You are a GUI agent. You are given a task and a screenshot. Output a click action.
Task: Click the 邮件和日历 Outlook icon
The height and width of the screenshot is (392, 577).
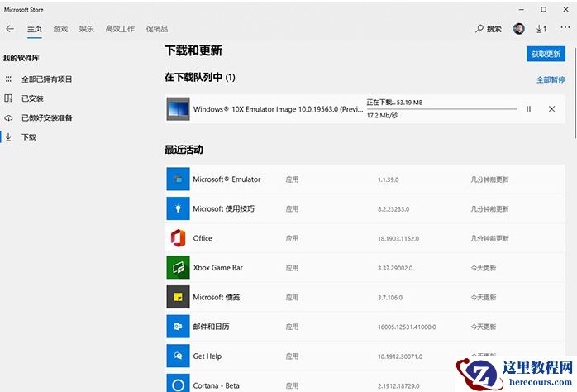(178, 327)
